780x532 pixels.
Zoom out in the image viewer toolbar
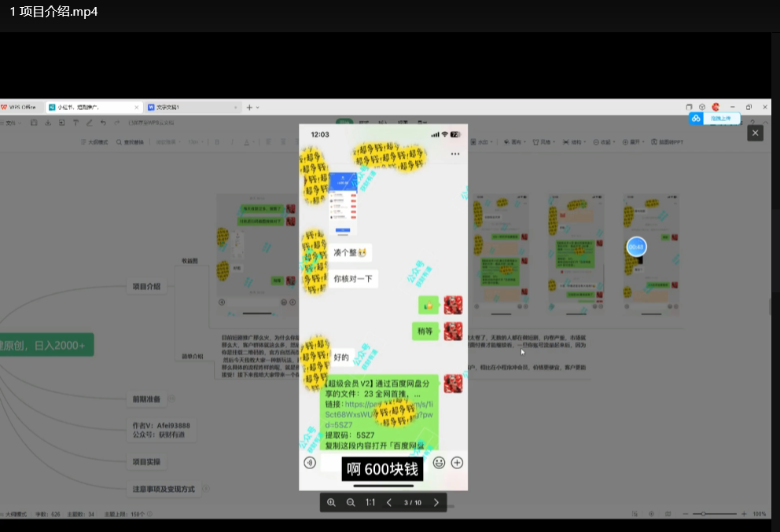351,503
